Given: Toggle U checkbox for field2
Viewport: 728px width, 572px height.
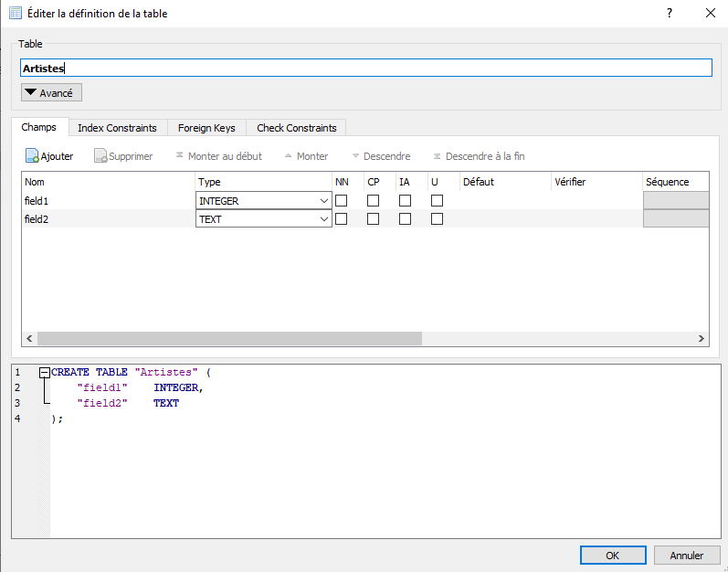Looking at the screenshot, I should pyautogui.click(x=437, y=218).
